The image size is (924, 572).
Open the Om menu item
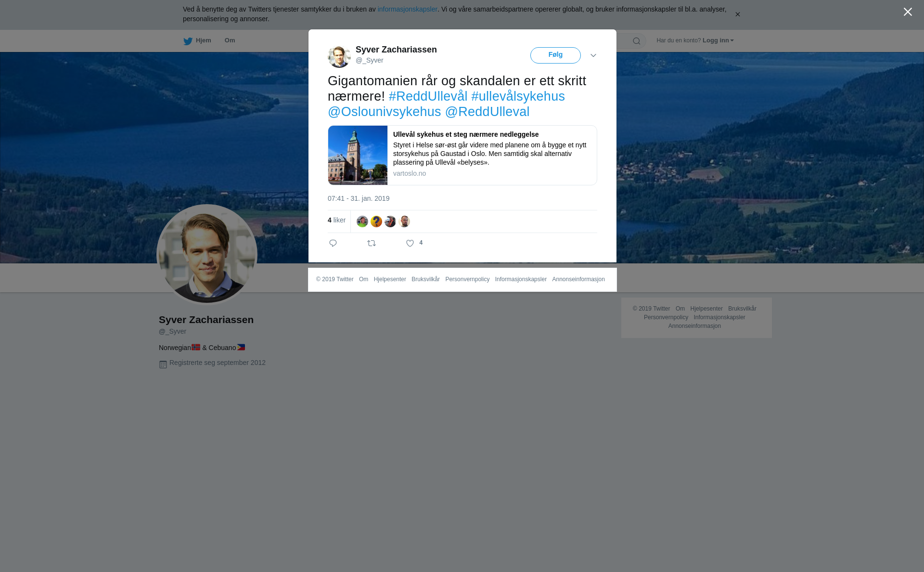(230, 40)
